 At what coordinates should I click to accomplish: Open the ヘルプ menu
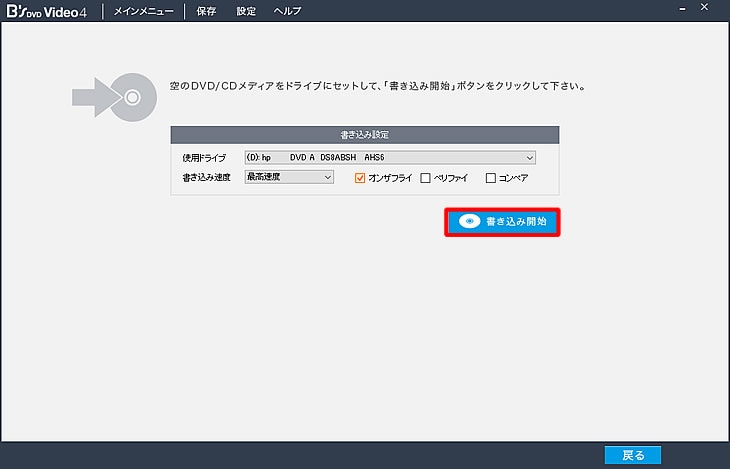click(x=287, y=11)
